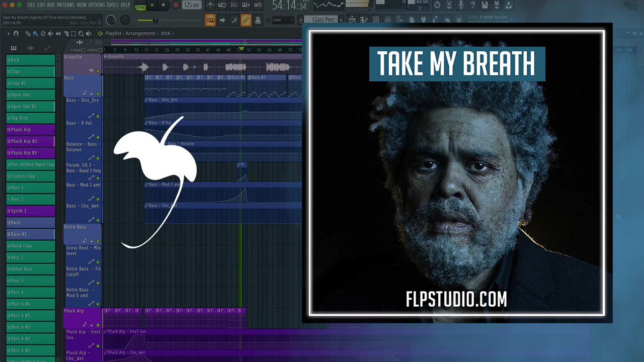This screenshot has width=644, height=362.
Task: Open the VIEW menu
Action: tap(82, 5)
